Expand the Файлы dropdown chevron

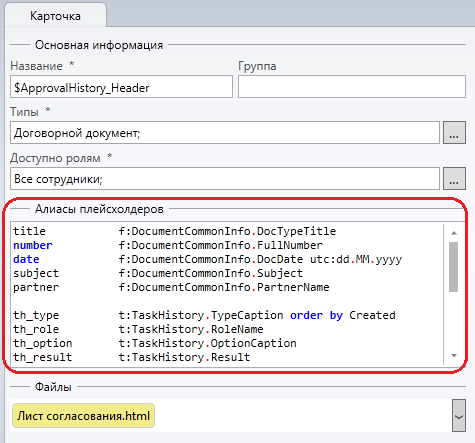click(459, 415)
